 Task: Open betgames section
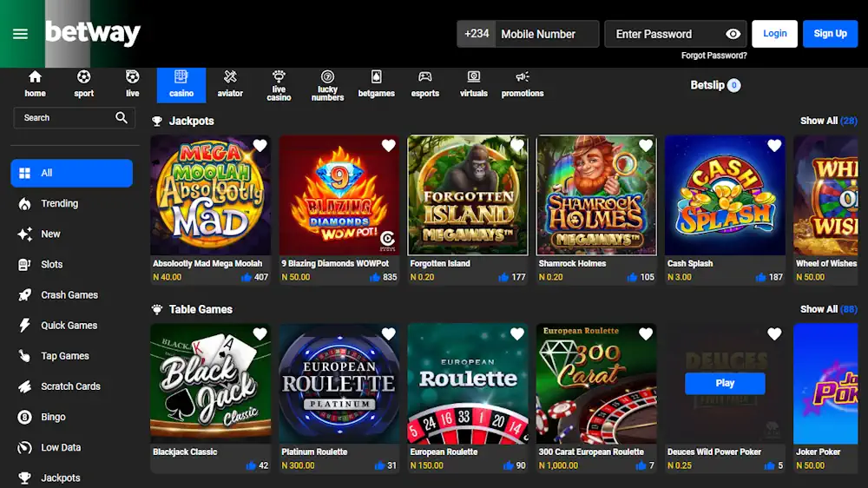[x=376, y=85]
